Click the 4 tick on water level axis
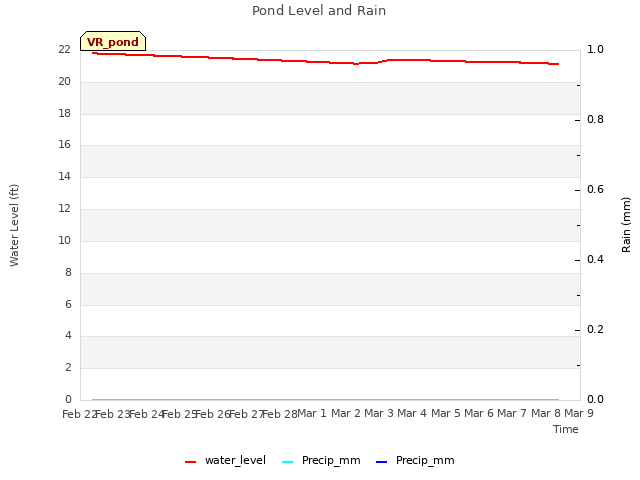640x480 pixels. [68, 336]
